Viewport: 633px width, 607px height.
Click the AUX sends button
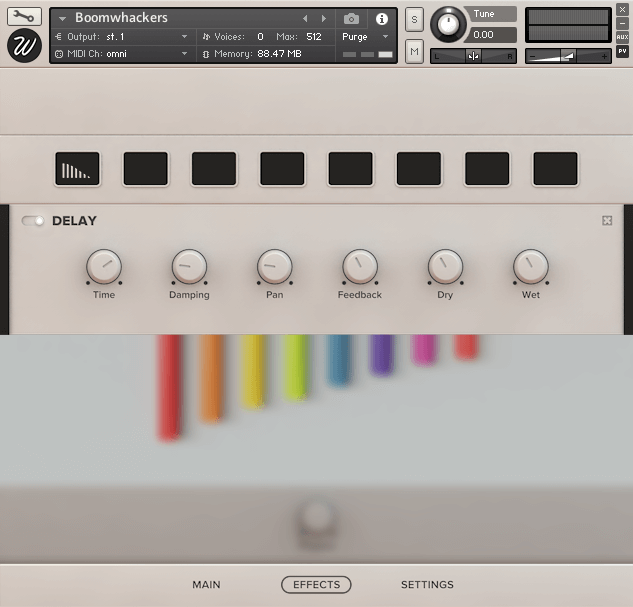tap(622, 37)
